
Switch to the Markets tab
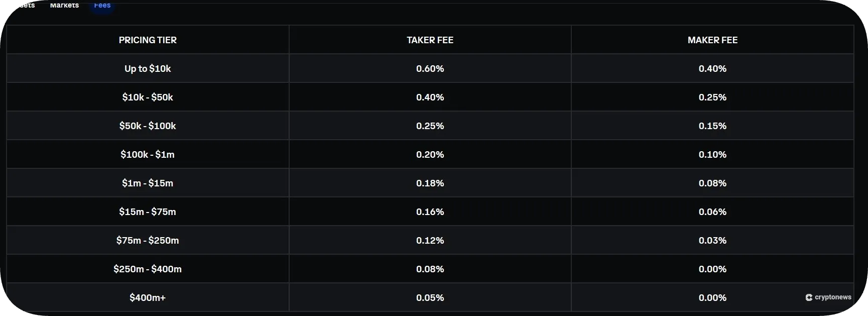(x=64, y=5)
